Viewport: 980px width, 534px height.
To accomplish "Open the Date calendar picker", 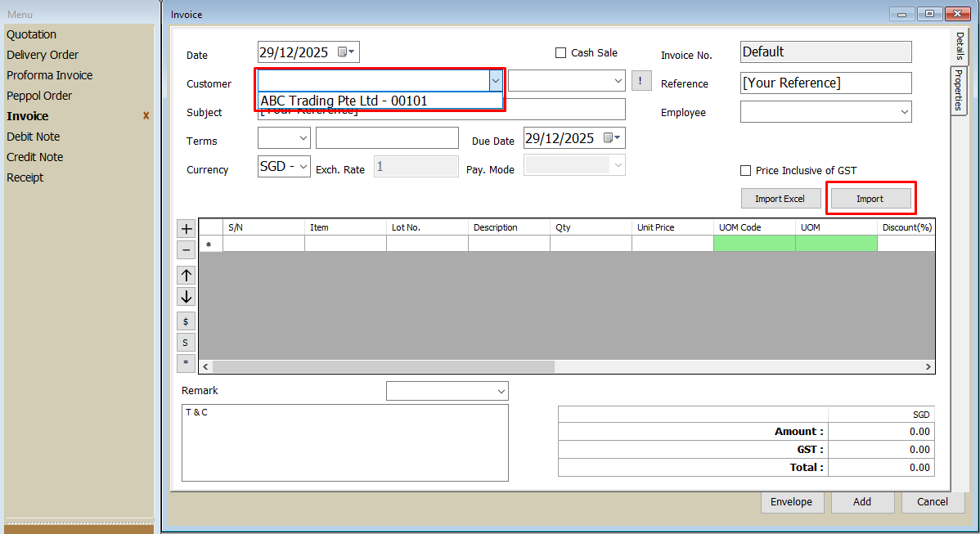I will 346,52.
